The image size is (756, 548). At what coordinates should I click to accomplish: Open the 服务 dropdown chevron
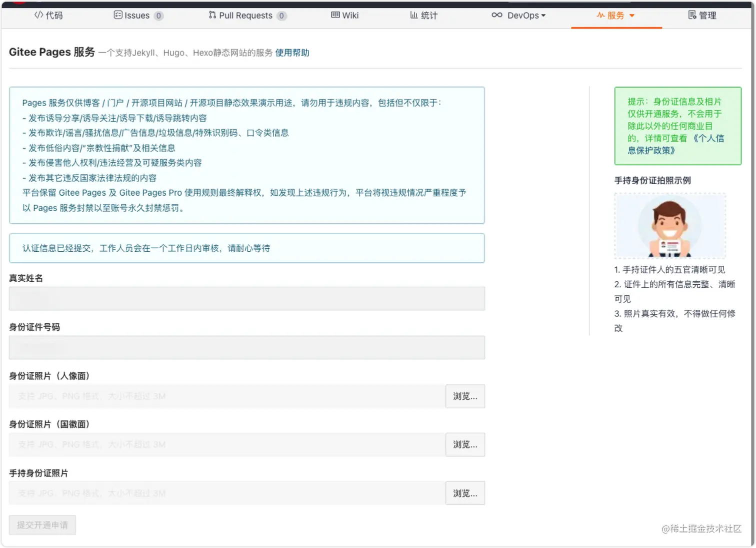point(632,16)
